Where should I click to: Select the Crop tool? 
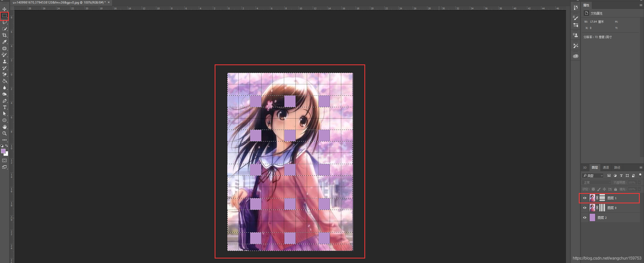(5, 35)
